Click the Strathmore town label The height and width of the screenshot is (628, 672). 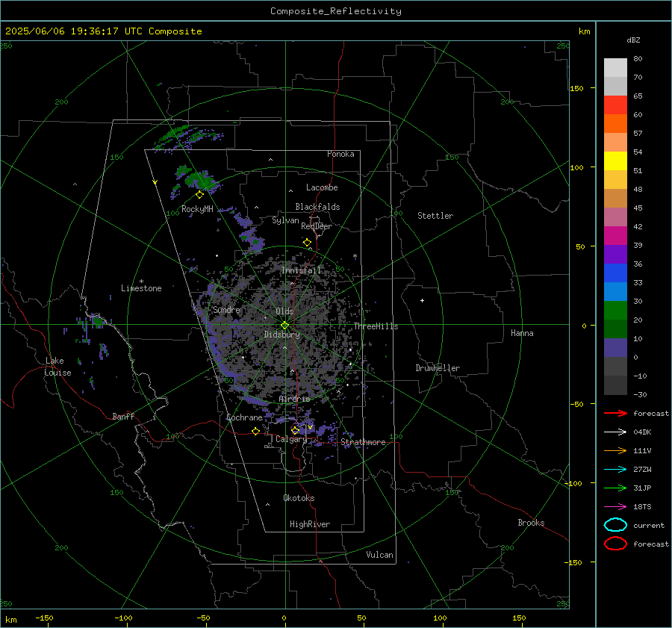coord(364,442)
